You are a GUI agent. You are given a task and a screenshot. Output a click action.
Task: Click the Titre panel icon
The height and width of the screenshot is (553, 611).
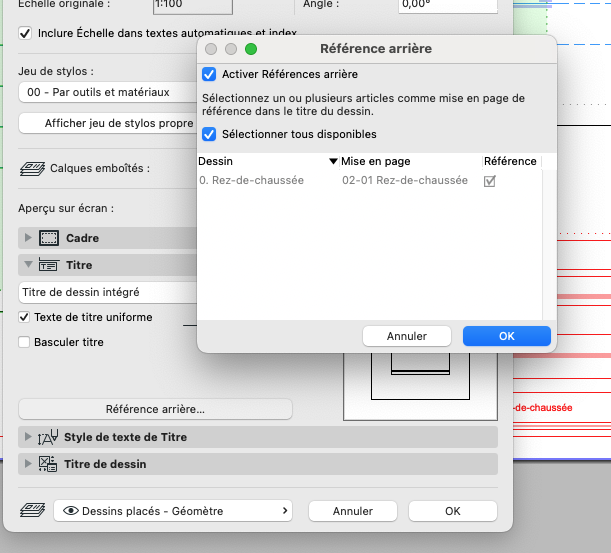tap(49, 265)
